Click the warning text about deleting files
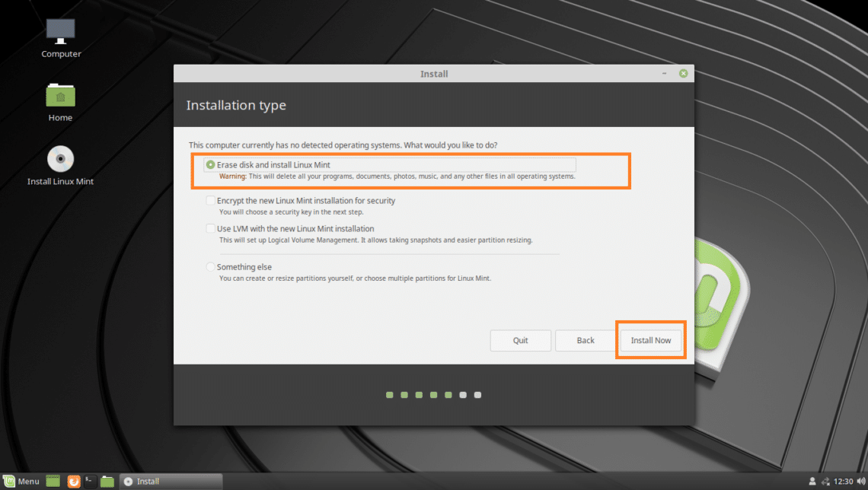The height and width of the screenshot is (490, 868). tap(397, 177)
